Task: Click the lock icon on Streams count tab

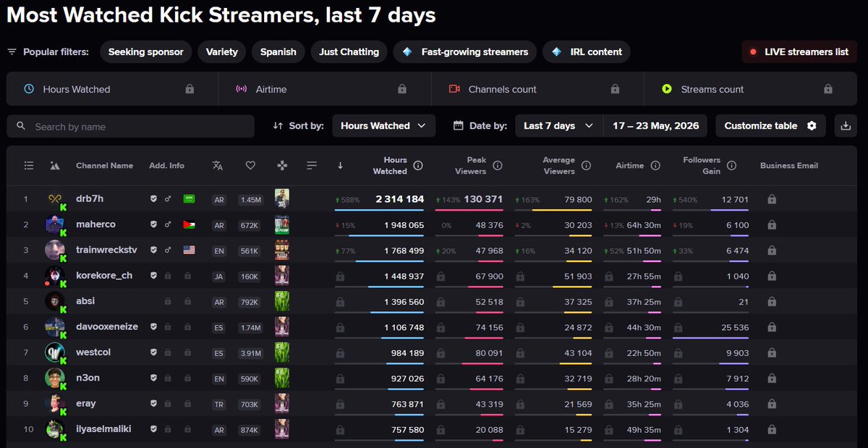Action: coord(827,89)
